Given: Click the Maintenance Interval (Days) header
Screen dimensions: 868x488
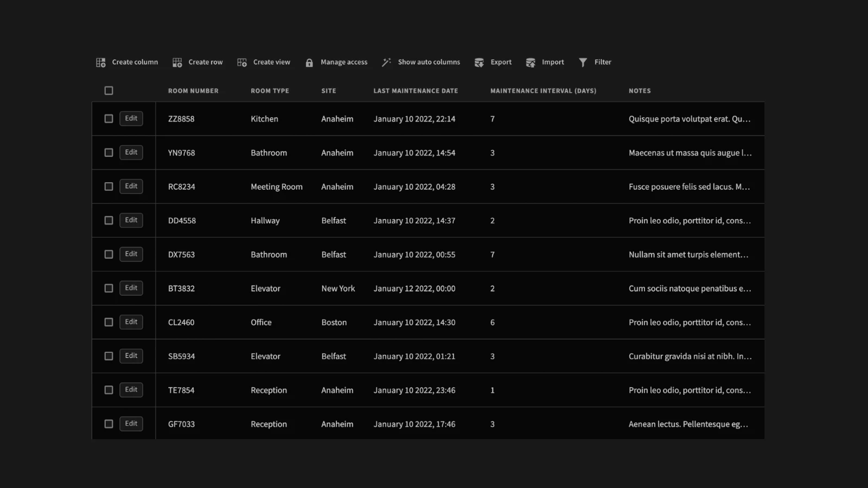Looking at the screenshot, I should point(543,91).
